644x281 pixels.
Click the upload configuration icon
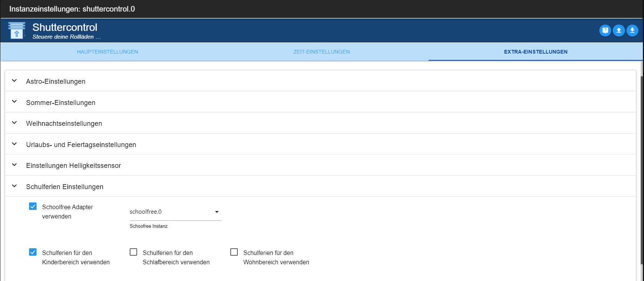pyautogui.click(x=619, y=31)
